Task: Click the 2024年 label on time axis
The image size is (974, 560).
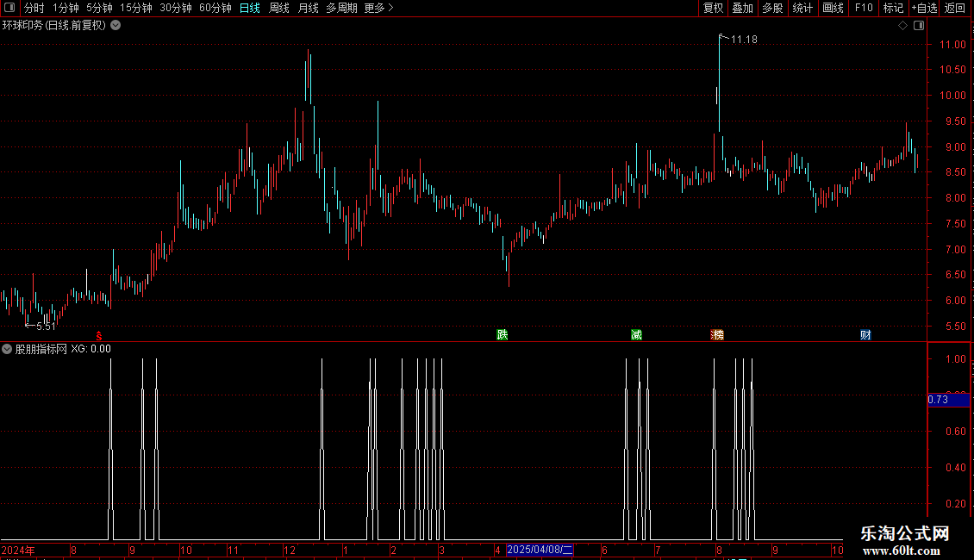Action: click(x=18, y=550)
